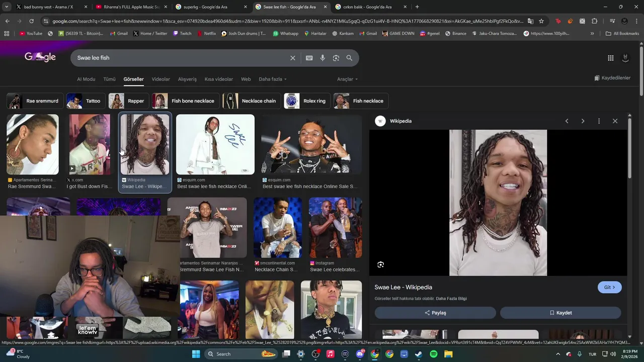
Task: Expand the Araçlar tools dropdown
Action: click(348, 79)
